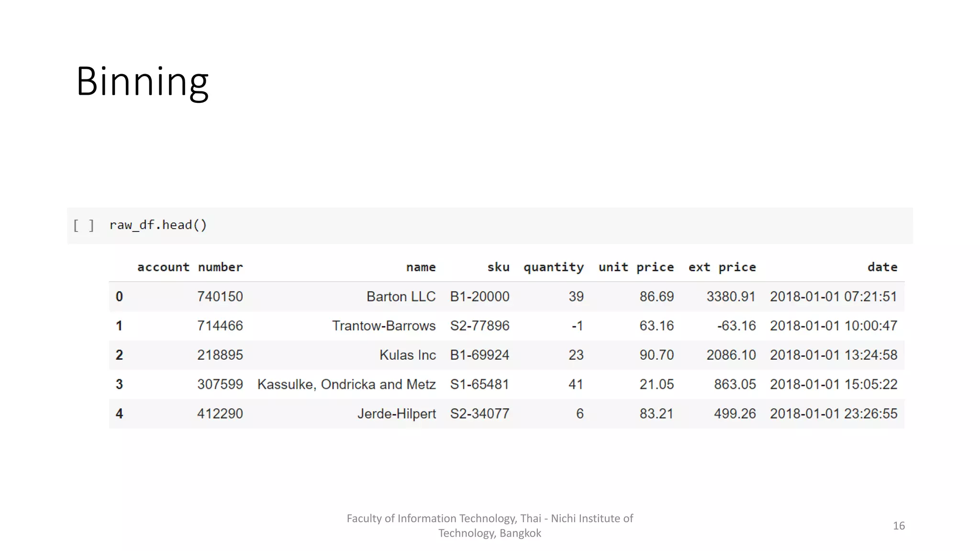Click the sku column header
Viewport: 980px width, 551px height.
[x=498, y=267]
